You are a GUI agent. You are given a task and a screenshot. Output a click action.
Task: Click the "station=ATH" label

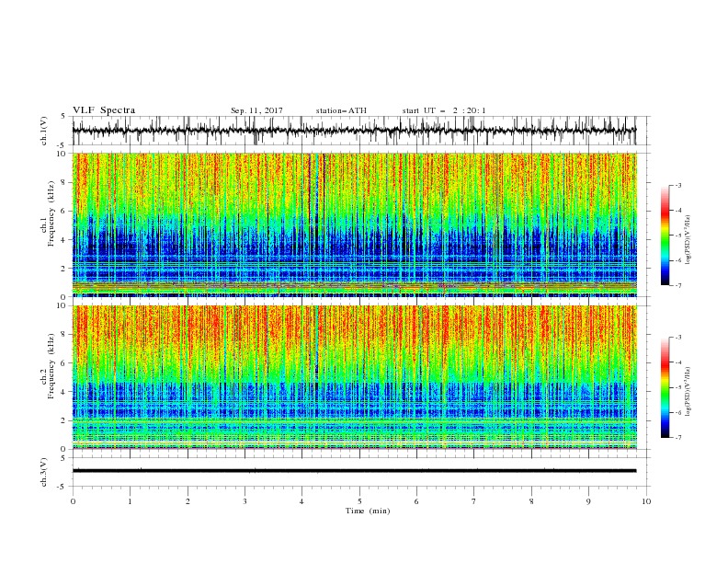(x=341, y=110)
